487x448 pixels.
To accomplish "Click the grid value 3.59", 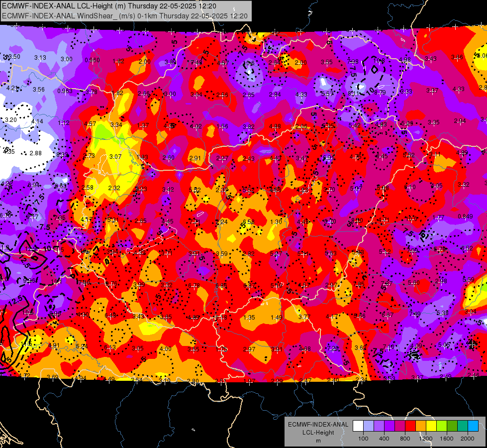I will (222, 254).
